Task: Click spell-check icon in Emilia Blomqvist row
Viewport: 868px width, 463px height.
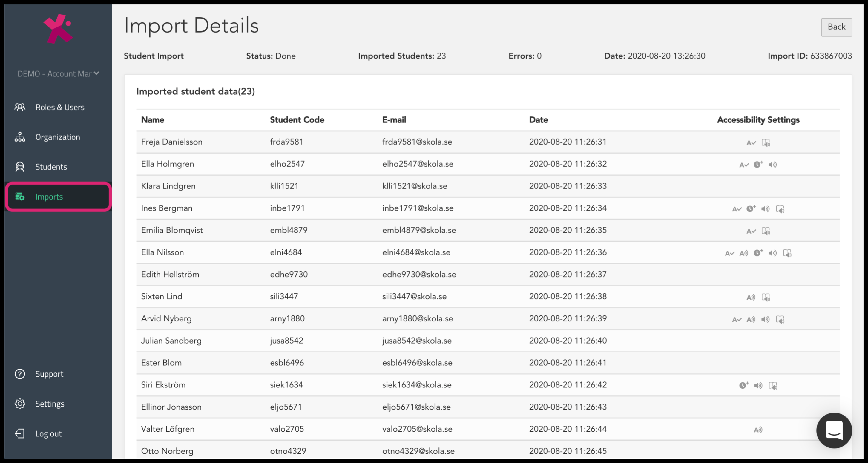Action: click(x=751, y=231)
